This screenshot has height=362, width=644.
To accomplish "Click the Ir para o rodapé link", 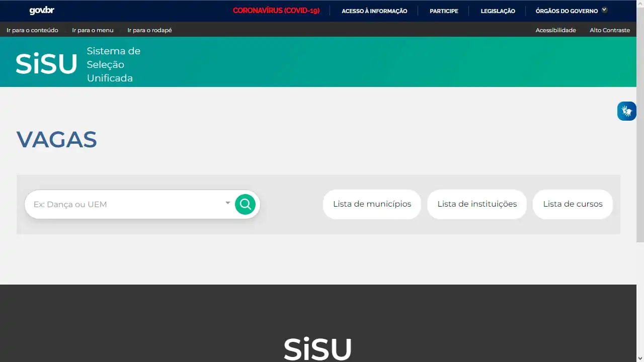I will [x=149, y=30].
